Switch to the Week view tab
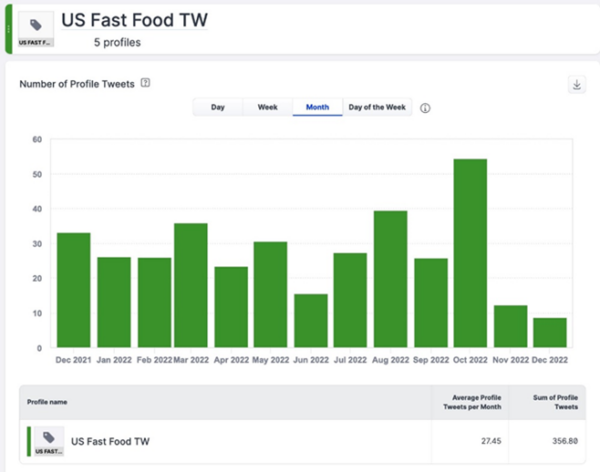Viewport: 600px width, 472px height. point(267,107)
